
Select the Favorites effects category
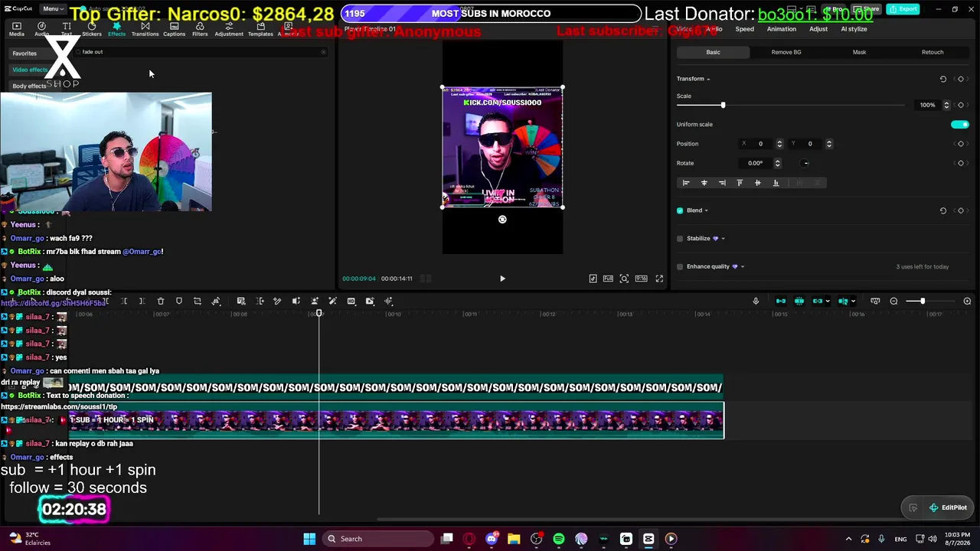(x=24, y=54)
